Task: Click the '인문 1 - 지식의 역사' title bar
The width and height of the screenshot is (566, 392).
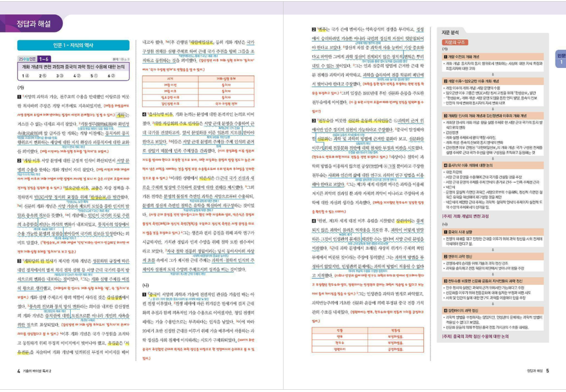Action: (x=74, y=45)
